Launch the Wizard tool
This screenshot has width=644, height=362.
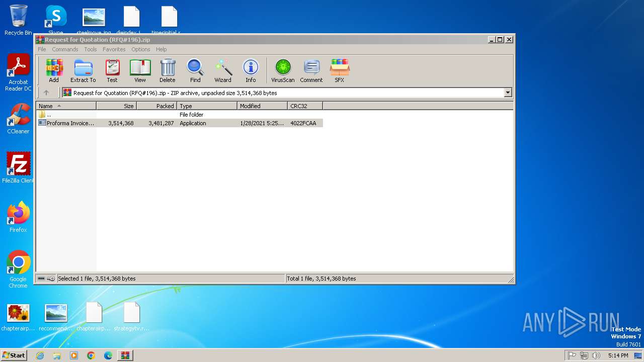pyautogui.click(x=223, y=70)
